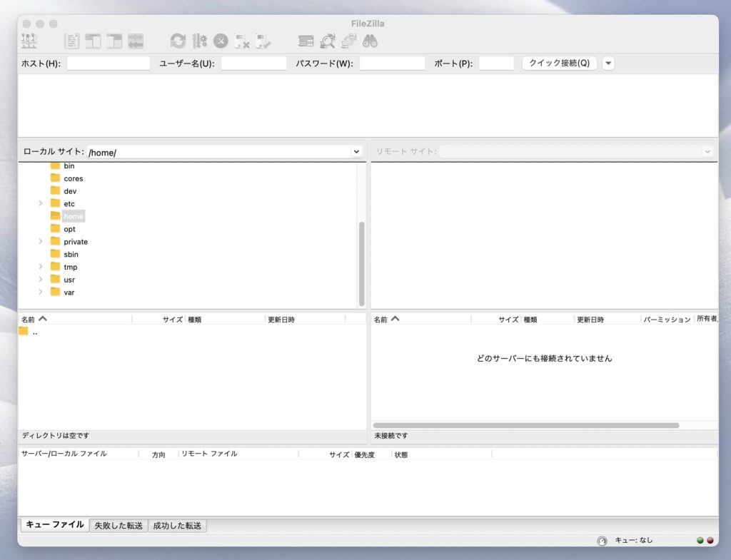Focus the ユーザー名(U) input field
Viewport: 731px width, 560px height.
[253, 63]
